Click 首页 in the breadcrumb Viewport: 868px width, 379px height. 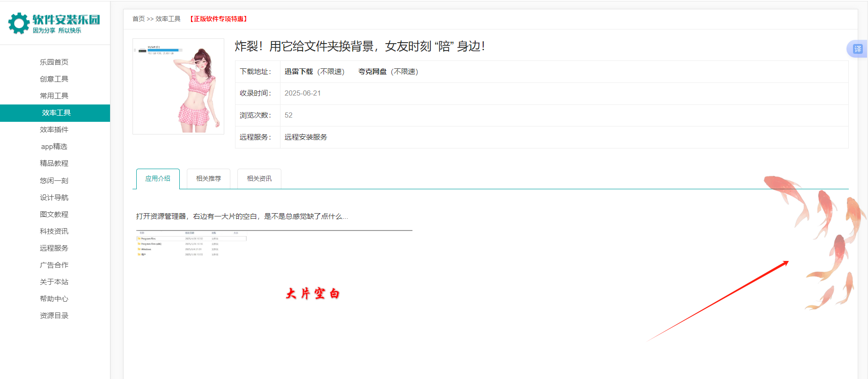click(139, 19)
